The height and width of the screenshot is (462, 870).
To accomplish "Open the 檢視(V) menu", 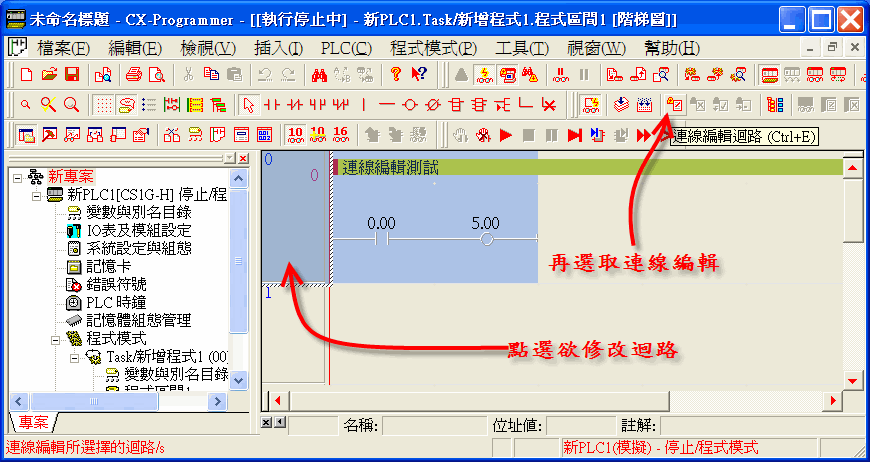I will (x=208, y=48).
